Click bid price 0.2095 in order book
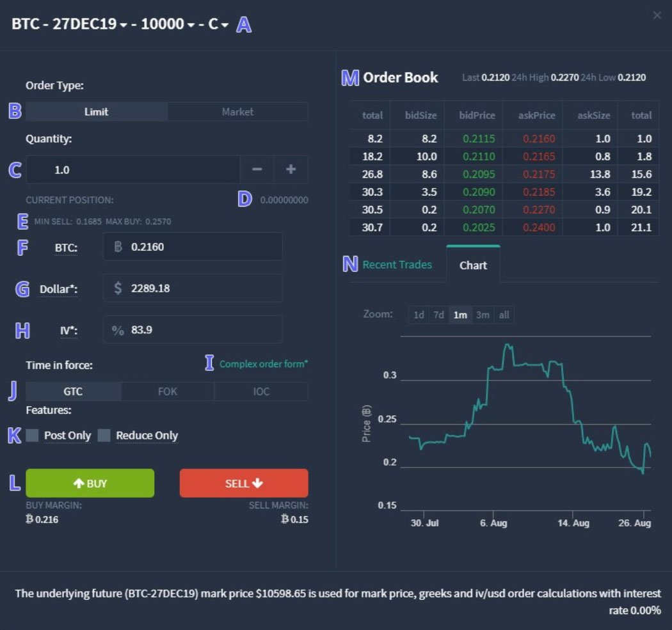The image size is (672, 630). pyautogui.click(x=479, y=175)
